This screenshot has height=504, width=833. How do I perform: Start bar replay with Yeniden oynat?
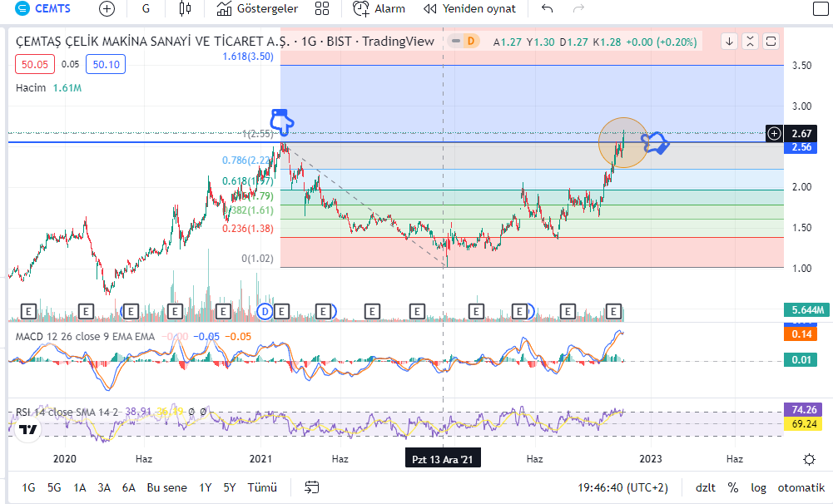(469, 8)
